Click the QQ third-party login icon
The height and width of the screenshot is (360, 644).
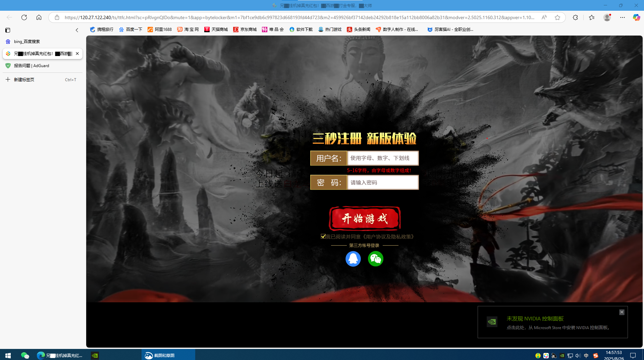point(353,259)
